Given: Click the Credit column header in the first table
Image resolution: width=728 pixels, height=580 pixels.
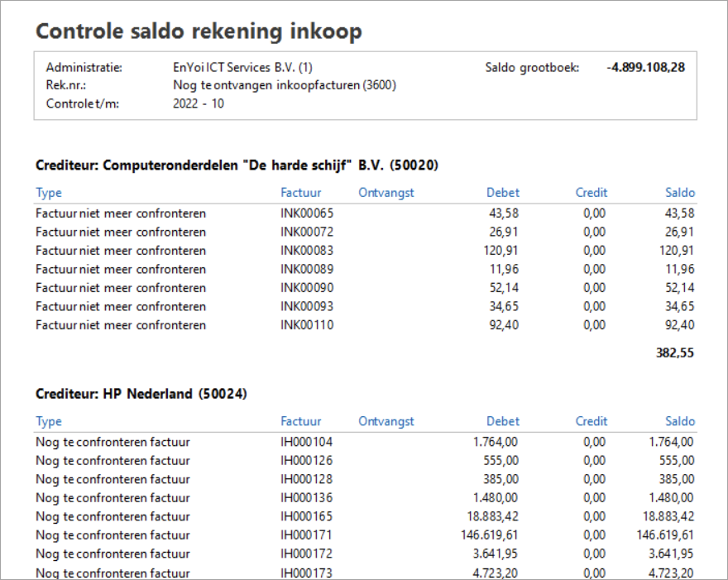Looking at the screenshot, I should 591,193.
